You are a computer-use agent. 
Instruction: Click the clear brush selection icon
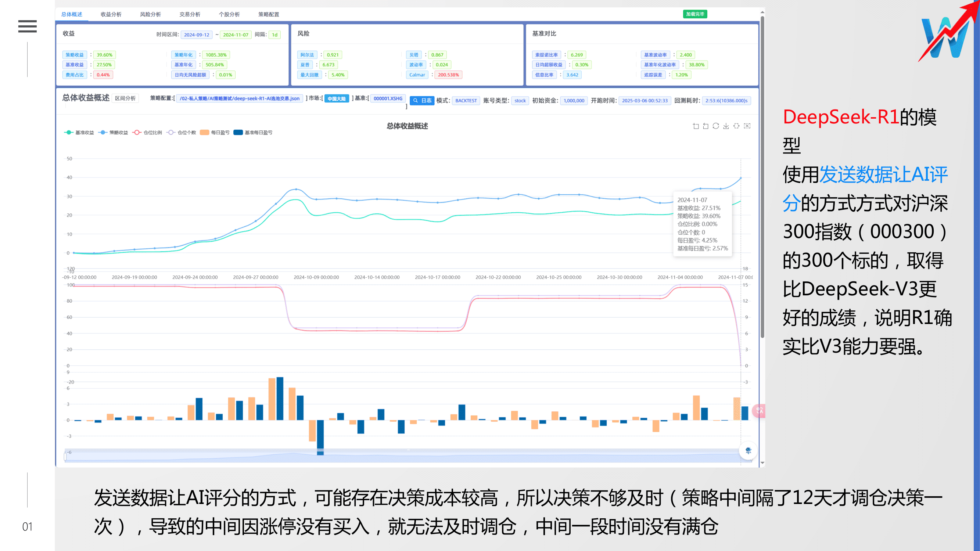(747, 126)
